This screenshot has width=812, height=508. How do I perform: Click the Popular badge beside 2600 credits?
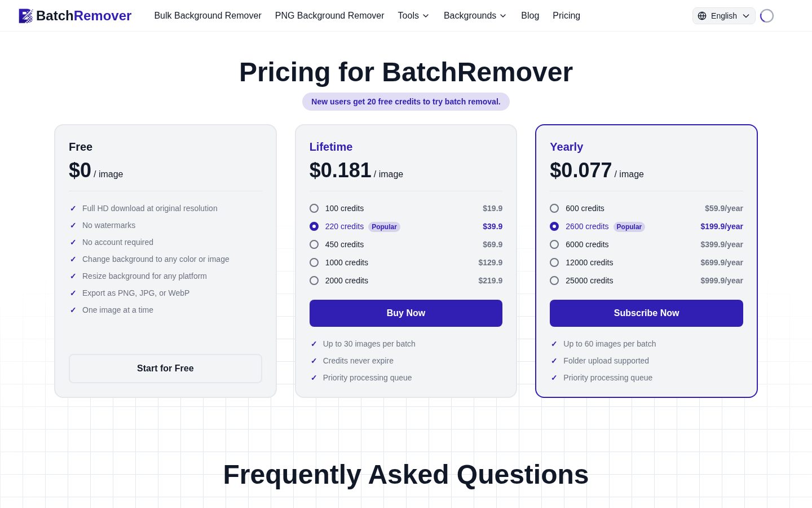[629, 227]
